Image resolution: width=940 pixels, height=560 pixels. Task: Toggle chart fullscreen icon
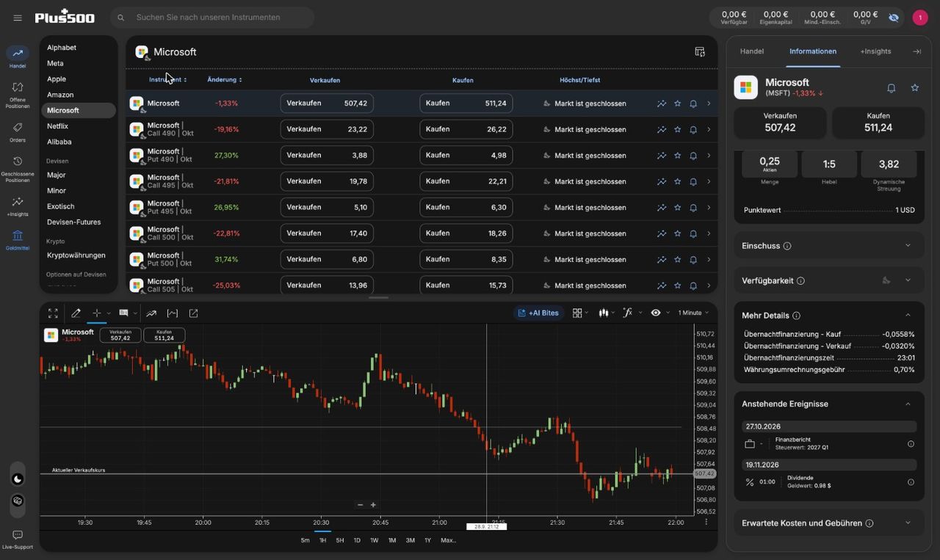click(x=53, y=313)
